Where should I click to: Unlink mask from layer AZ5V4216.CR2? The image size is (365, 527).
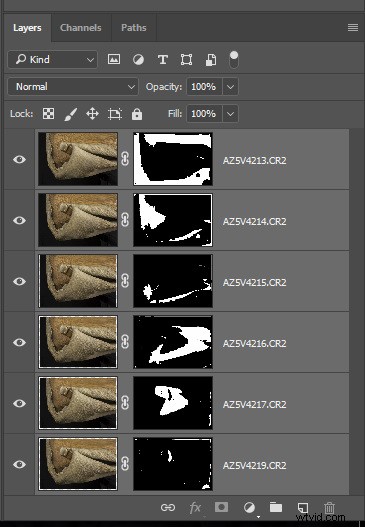(125, 342)
